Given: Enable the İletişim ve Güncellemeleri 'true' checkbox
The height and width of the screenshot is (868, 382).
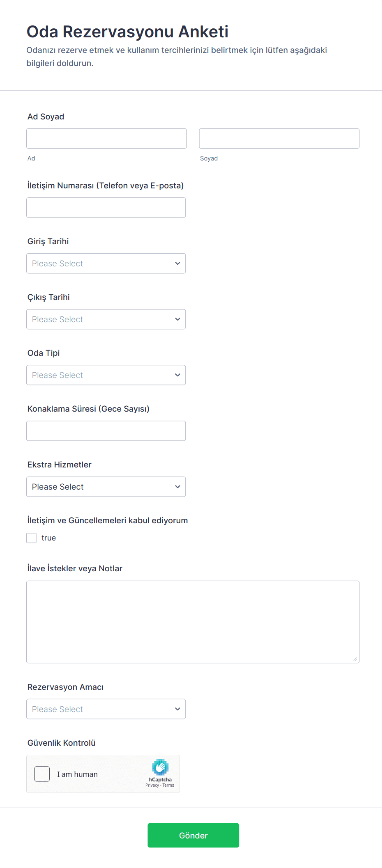Looking at the screenshot, I should (x=32, y=538).
